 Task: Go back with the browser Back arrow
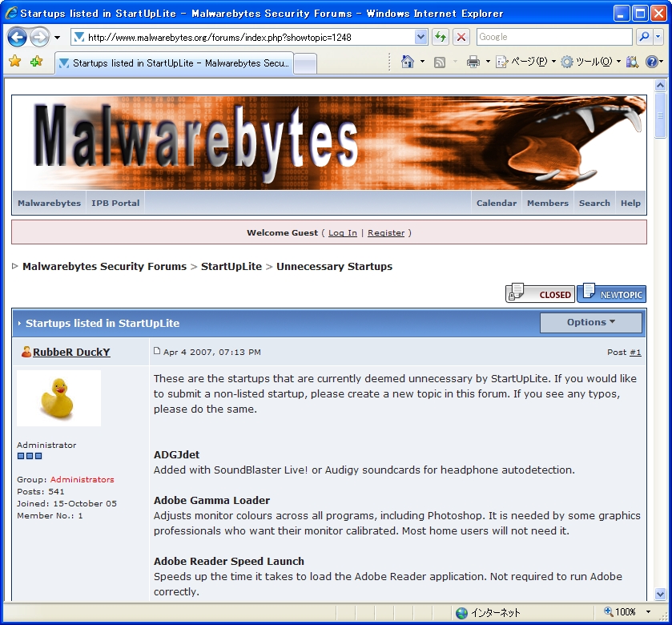(17, 38)
